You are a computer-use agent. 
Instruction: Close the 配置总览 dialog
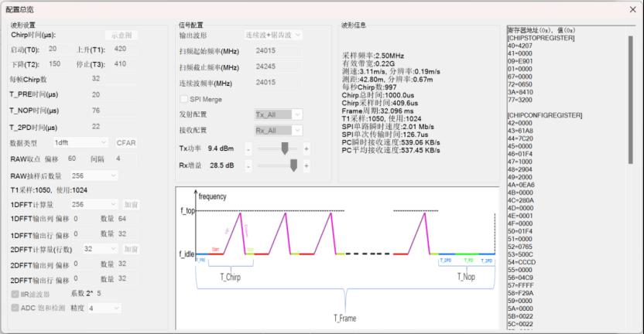click(x=632, y=9)
